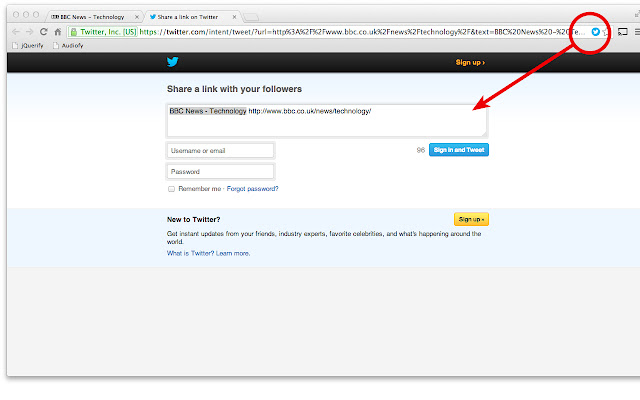Viewport: 640px width, 400px height.
Task: Close the Share a link on Twitter tab
Action: coord(234,17)
